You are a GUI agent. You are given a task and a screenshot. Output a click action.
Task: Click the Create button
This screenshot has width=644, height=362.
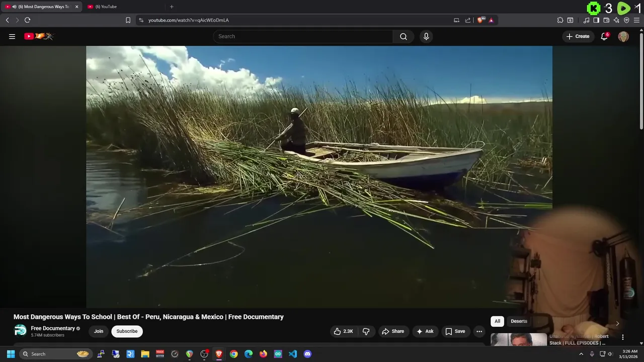coord(578,36)
